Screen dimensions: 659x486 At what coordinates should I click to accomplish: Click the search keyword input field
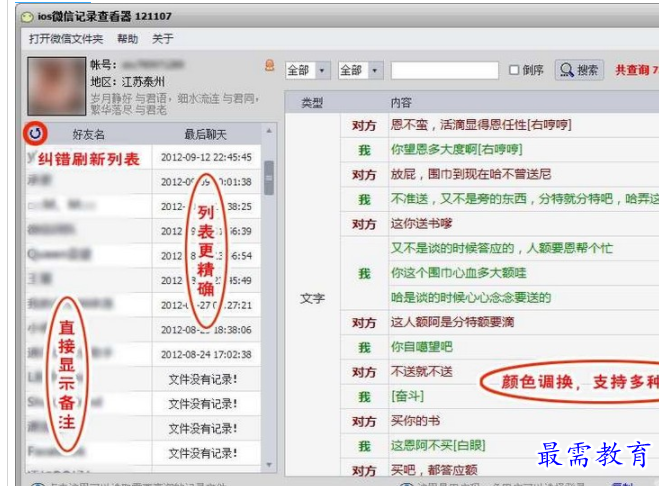coord(445,70)
